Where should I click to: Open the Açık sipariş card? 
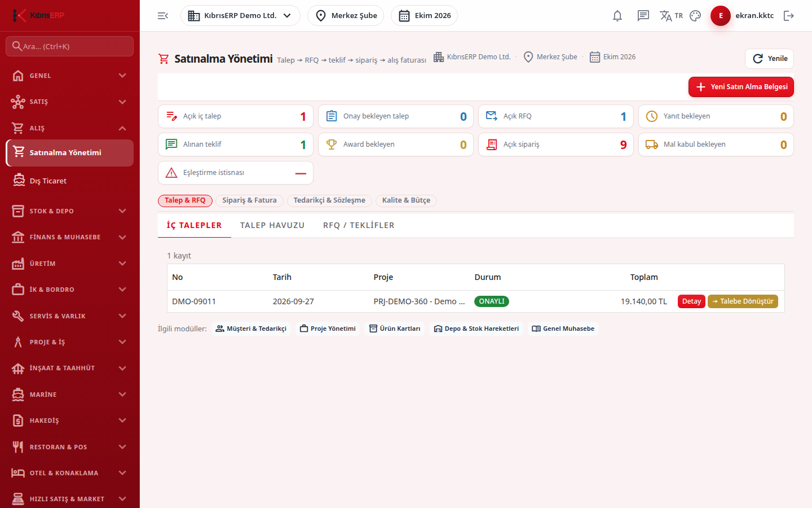coord(556,144)
